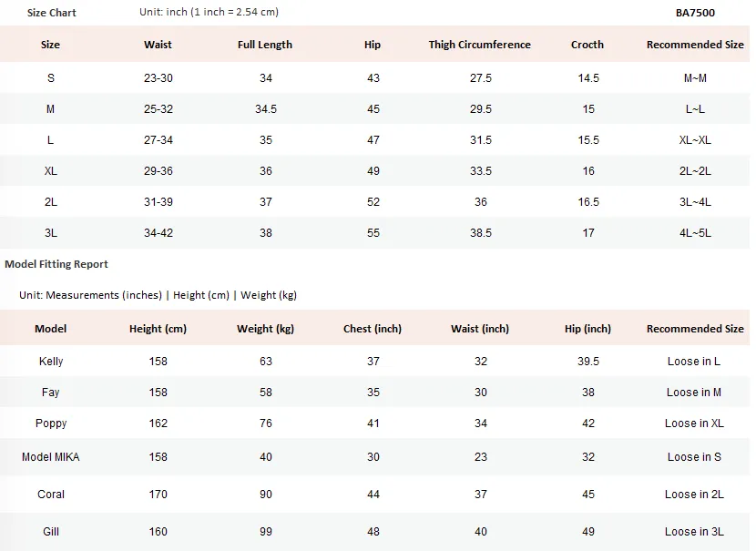756x551 pixels.
Task: Select the Height (cm) column header
Action: click(x=158, y=329)
